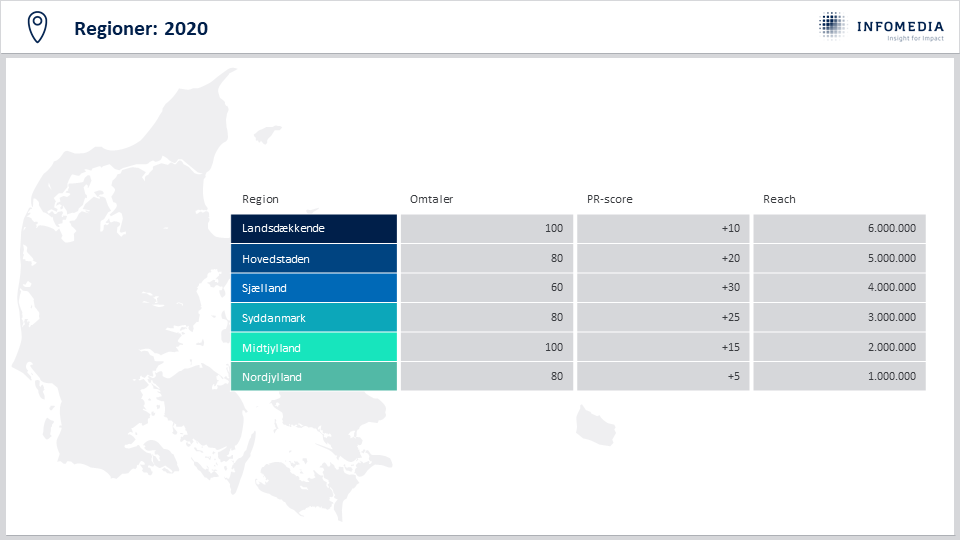The image size is (960, 540).
Task: Click the Region column header
Action: tap(260, 199)
